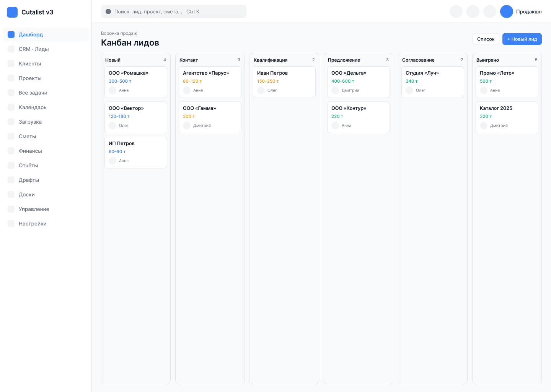Viewport: 551px width, 392px height.
Task: Click the Воронка продаж breadcrumb text
Action: coord(119,33)
